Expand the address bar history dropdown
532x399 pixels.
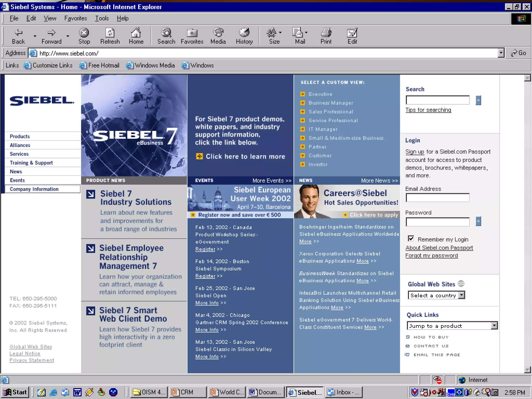(x=501, y=53)
